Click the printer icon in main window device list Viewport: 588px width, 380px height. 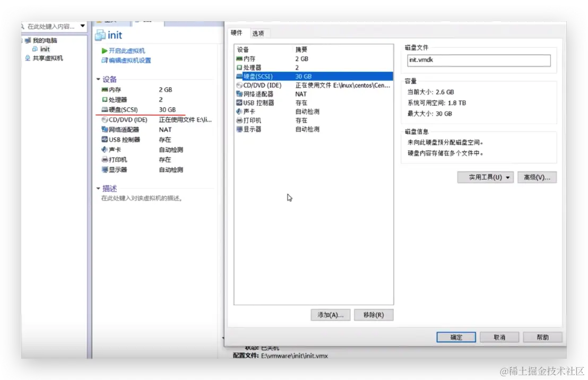pos(105,159)
